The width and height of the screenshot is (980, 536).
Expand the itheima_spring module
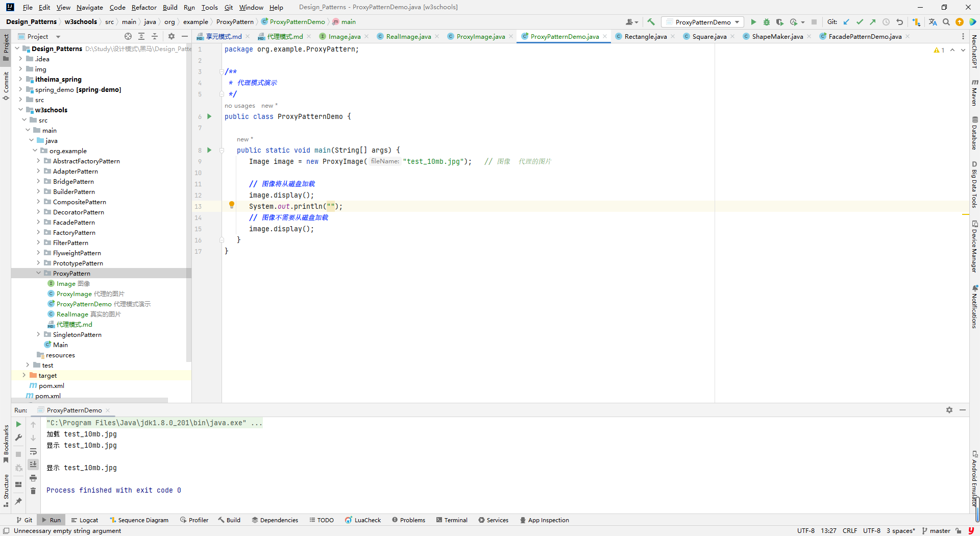click(x=20, y=79)
